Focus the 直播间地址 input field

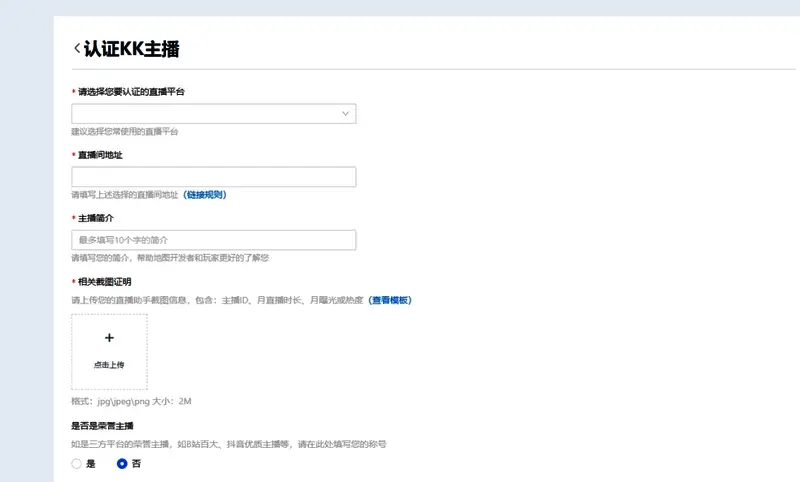[214, 177]
